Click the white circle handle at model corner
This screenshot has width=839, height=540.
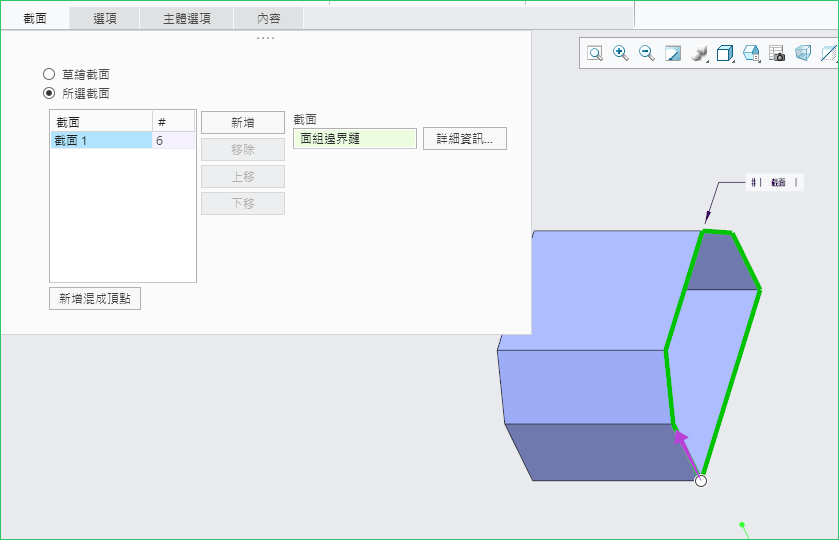pos(701,481)
